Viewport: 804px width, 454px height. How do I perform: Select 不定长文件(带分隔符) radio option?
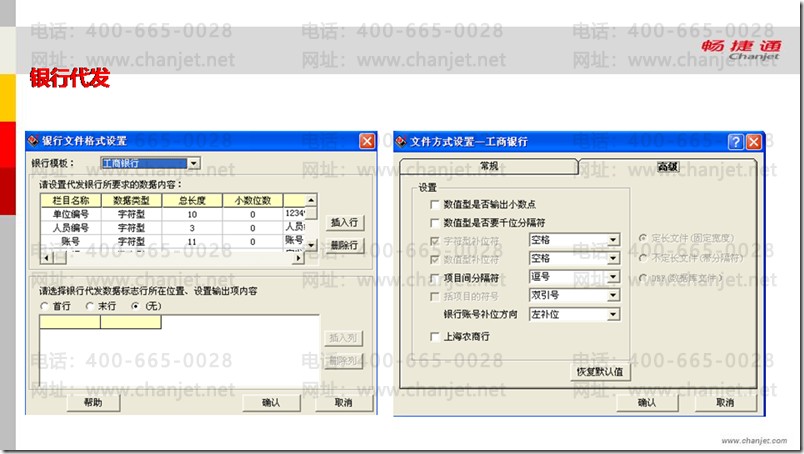pos(643,258)
